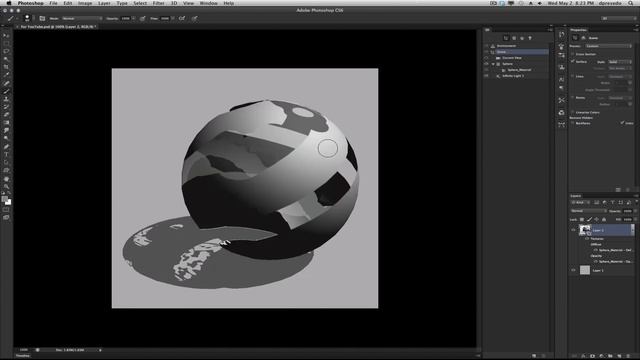
Task: Toggle the Points checkbox
Action: click(573, 98)
